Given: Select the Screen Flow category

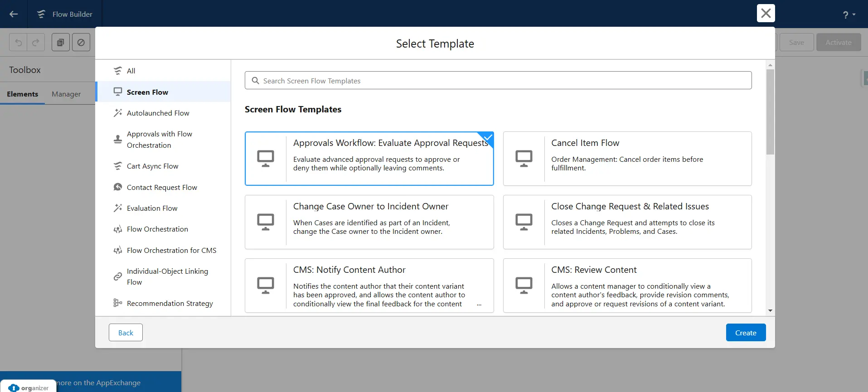Looking at the screenshot, I should pyautogui.click(x=164, y=92).
